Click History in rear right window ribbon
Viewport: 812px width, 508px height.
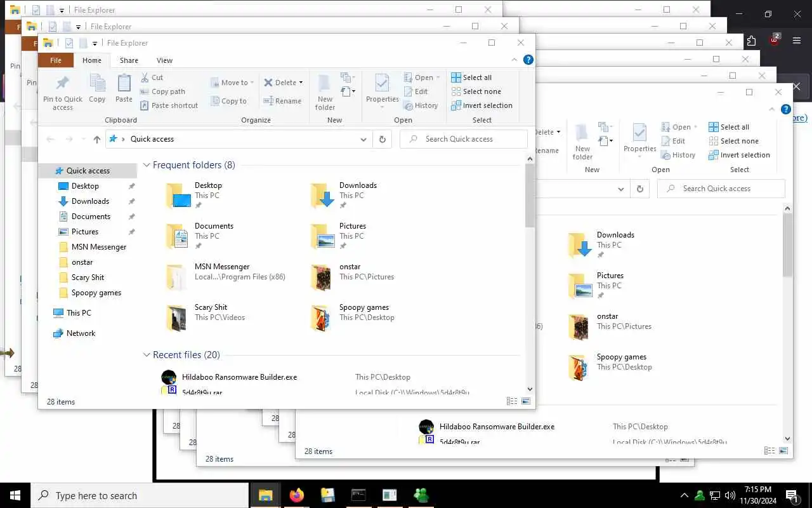679,155
